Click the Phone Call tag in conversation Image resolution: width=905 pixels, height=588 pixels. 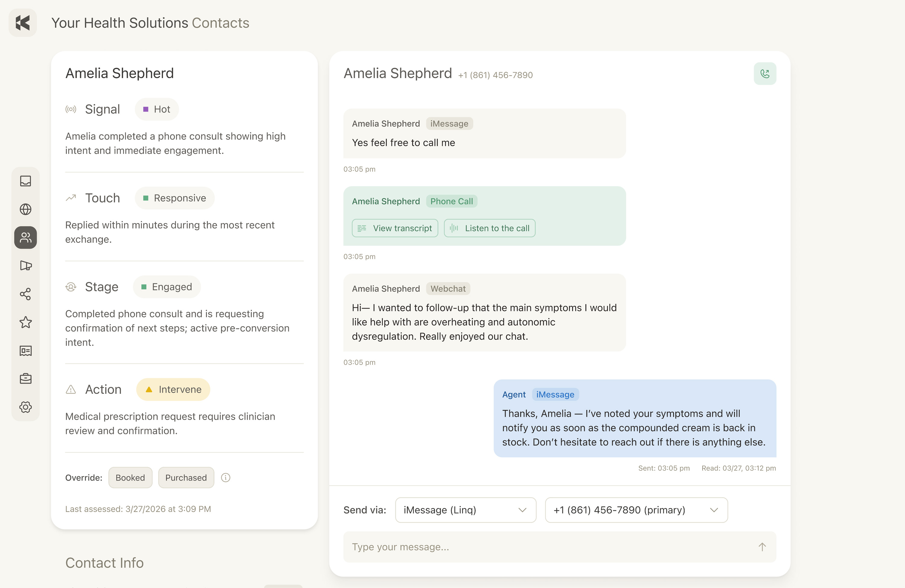pos(451,201)
